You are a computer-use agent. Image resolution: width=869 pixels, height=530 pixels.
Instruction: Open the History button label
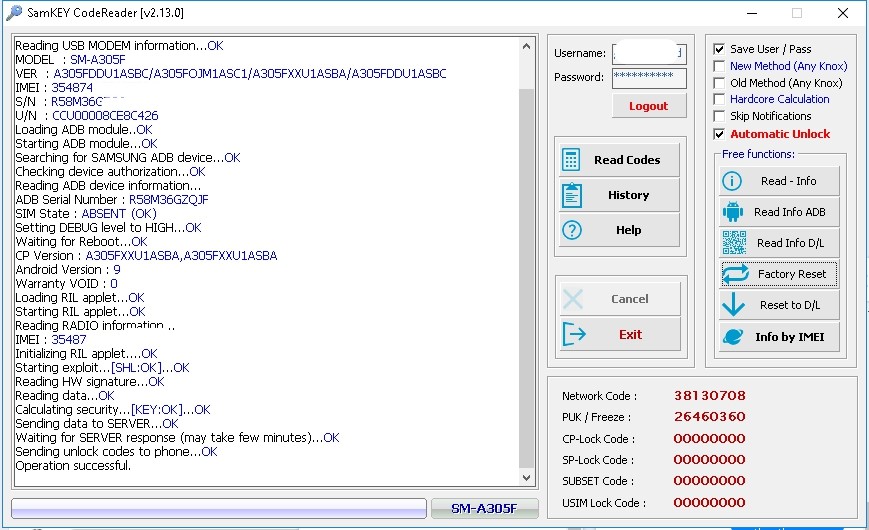tap(628, 195)
